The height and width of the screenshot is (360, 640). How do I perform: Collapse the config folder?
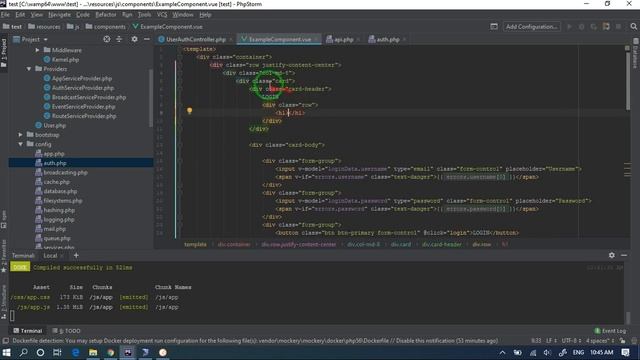click(20, 144)
